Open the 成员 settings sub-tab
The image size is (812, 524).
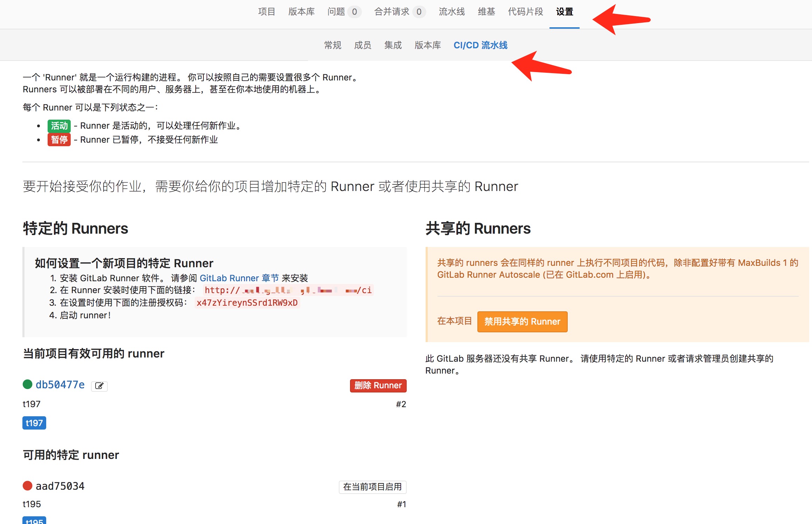click(363, 45)
